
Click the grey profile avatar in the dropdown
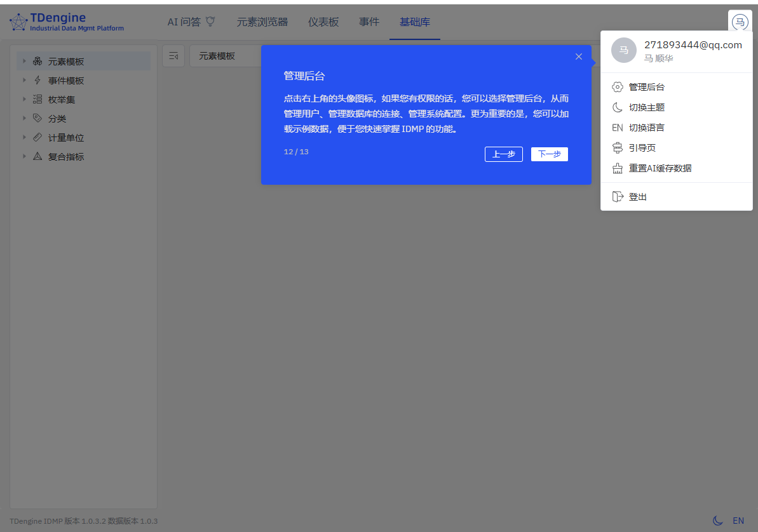click(623, 50)
